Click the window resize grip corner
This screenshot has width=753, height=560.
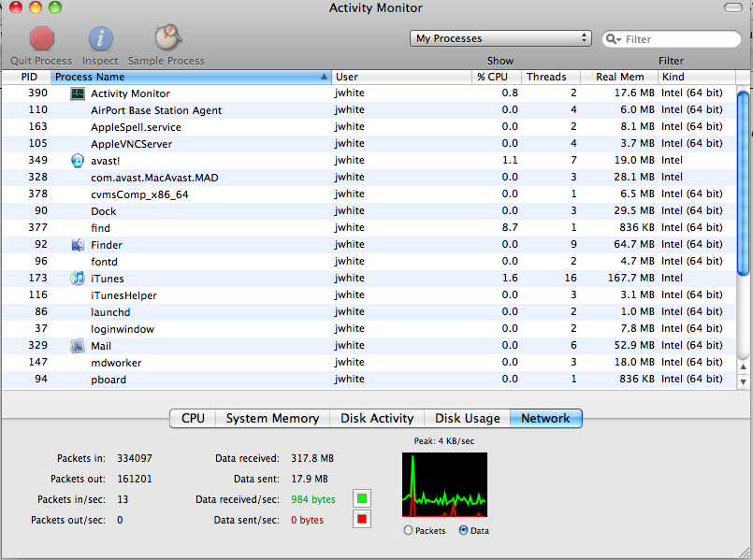pos(745,553)
